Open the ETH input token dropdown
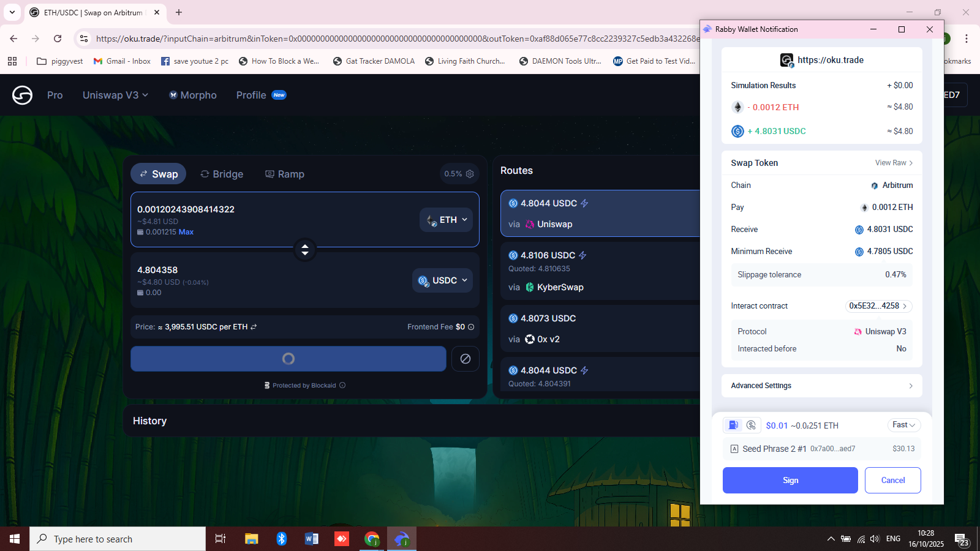 [x=447, y=220]
